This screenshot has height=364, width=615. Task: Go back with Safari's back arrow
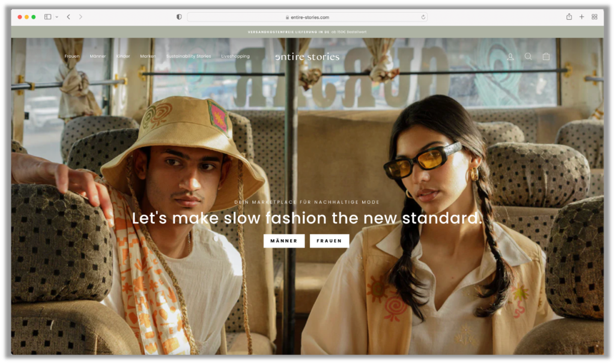coord(68,17)
